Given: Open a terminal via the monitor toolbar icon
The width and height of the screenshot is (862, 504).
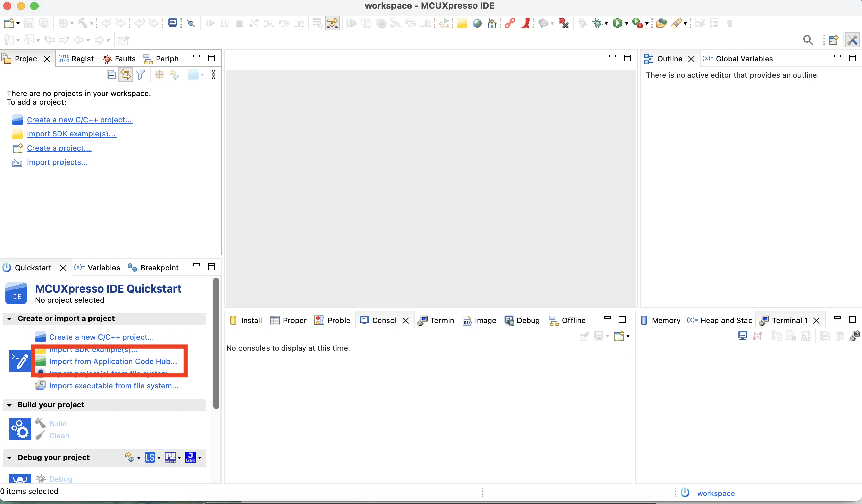Looking at the screenshot, I should 173,23.
